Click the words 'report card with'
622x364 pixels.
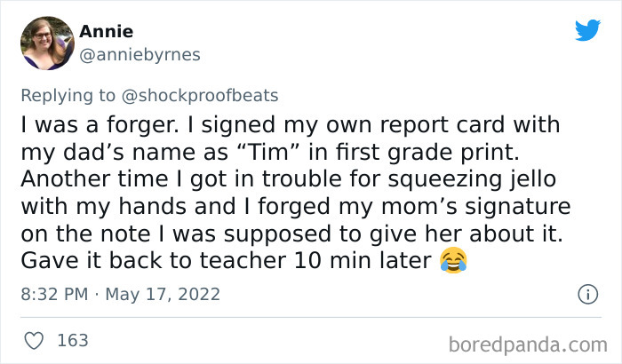tap(470, 125)
